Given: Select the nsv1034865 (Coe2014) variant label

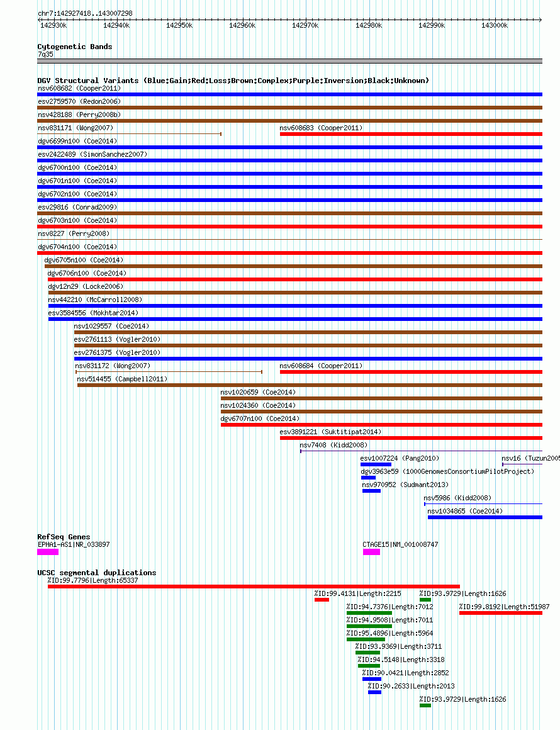Looking at the screenshot, I should tap(465, 511).
